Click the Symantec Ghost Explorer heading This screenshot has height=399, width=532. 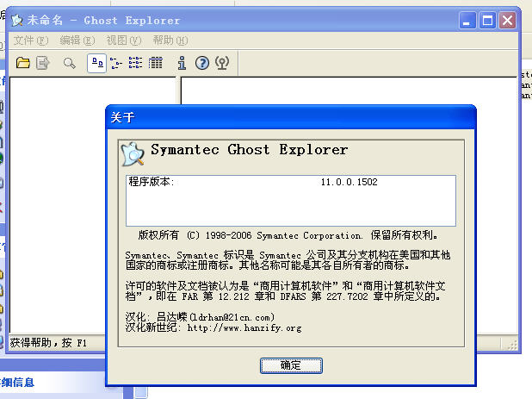click(250, 149)
